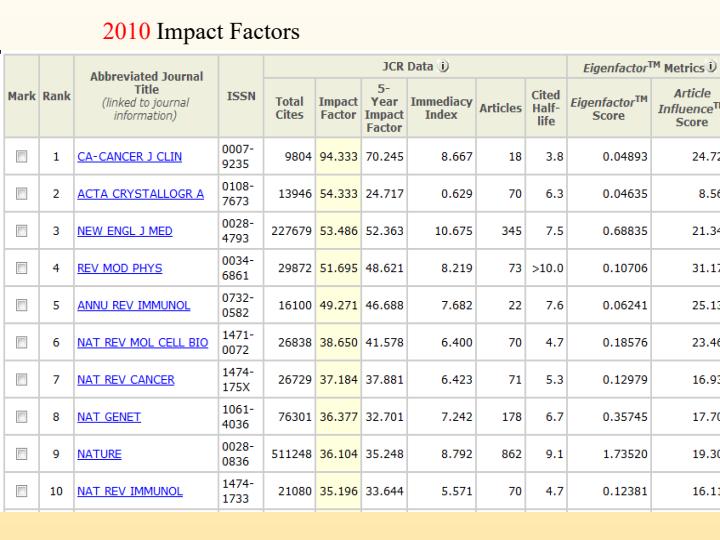The image size is (720, 540).
Task: Click Eigenfactor score 1.73520
Action: [625, 454]
